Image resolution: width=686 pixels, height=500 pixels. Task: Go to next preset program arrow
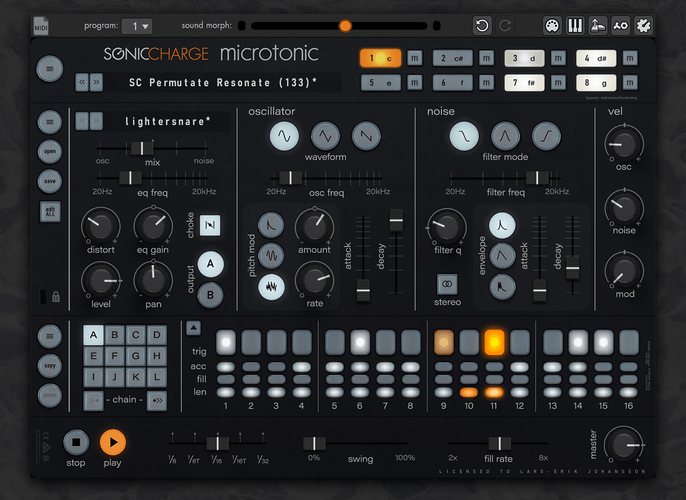pyautogui.click(x=96, y=82)
